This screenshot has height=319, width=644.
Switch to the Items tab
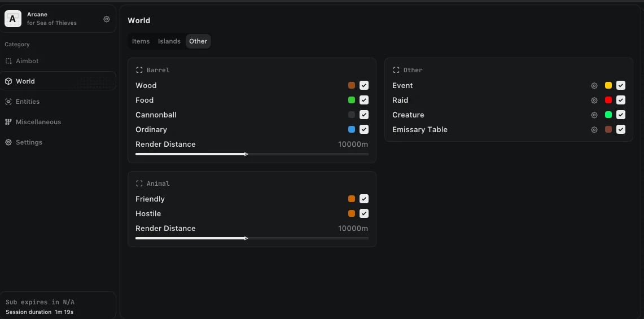point(141,41)
